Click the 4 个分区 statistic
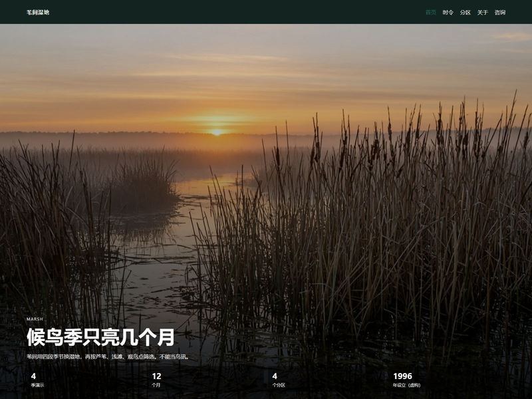Viewport: 532px width, 399px height. click(x=279, y=380)
